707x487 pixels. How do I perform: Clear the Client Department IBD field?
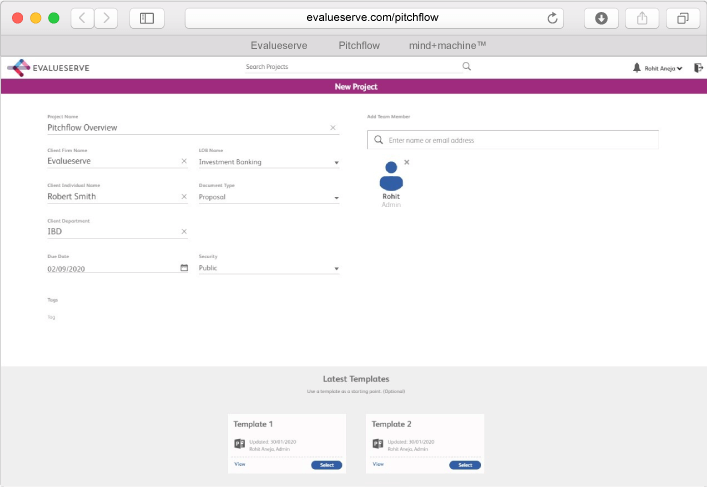[x=184, y=231]
